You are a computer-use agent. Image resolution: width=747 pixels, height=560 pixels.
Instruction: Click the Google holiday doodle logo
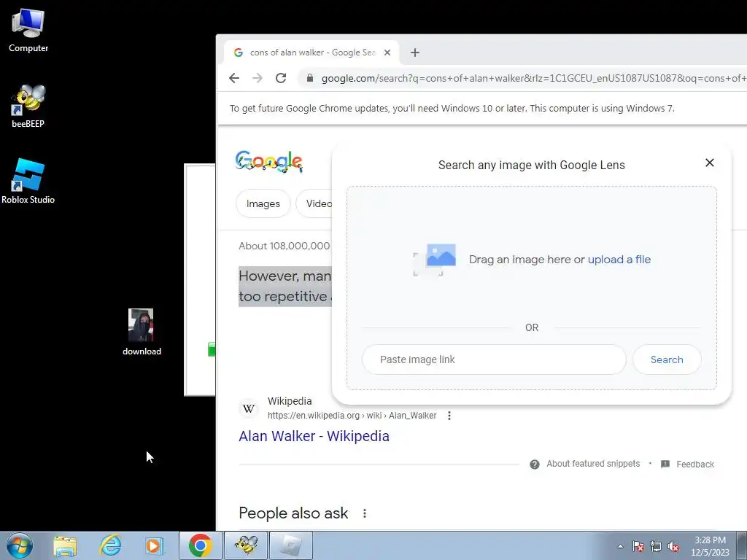click(x=269, y=162)
